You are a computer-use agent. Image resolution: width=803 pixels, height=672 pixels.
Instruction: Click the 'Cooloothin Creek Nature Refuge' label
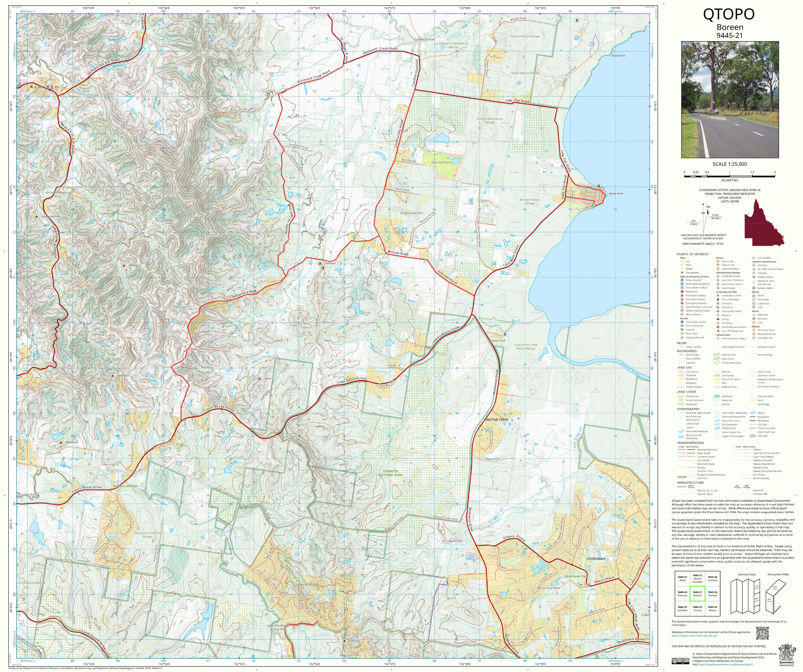(525, 346)
